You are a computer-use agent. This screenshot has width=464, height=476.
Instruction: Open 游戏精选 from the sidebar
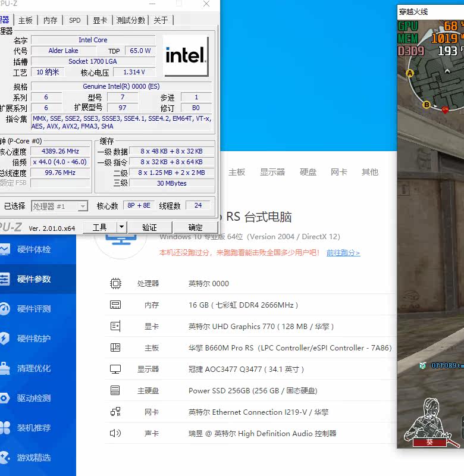[33, 458]
